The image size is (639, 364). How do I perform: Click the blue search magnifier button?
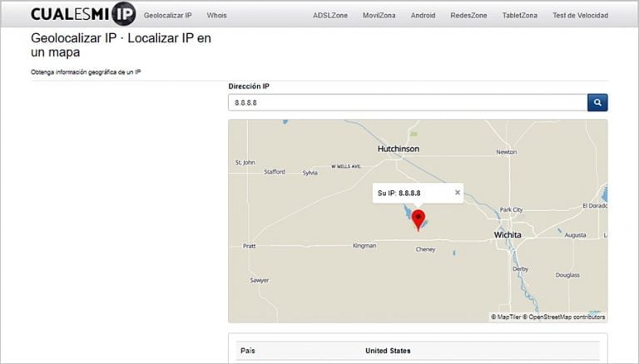pos(597,102)
